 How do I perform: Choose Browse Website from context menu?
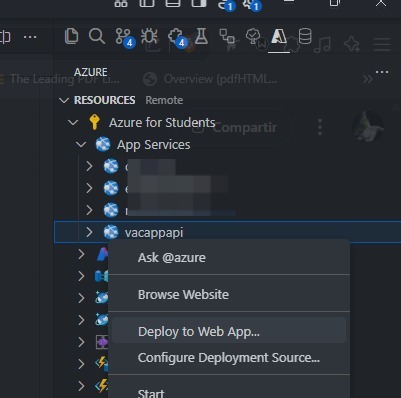[x=229, y=295]
